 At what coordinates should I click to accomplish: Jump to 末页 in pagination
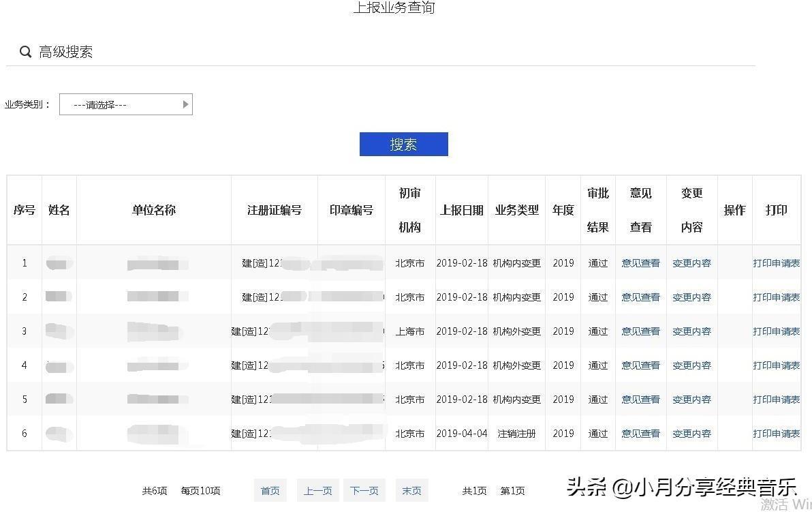point(411,491)
